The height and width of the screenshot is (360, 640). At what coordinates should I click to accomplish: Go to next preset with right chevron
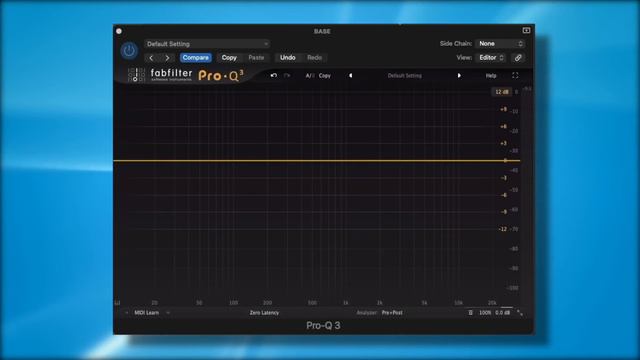tap(167, 58)
